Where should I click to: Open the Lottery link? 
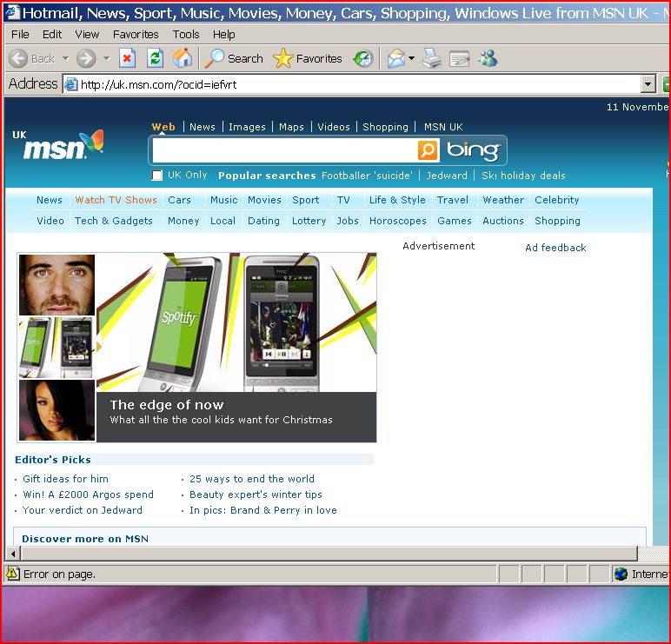tap(309, 221)
